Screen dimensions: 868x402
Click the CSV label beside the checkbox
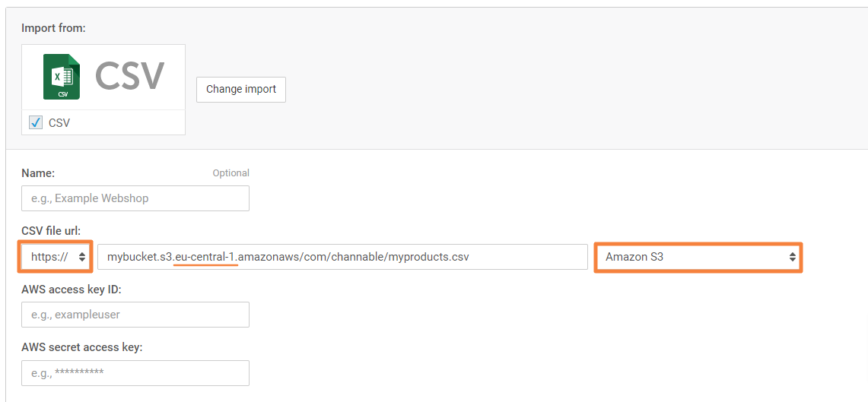(x=59, y=122)
